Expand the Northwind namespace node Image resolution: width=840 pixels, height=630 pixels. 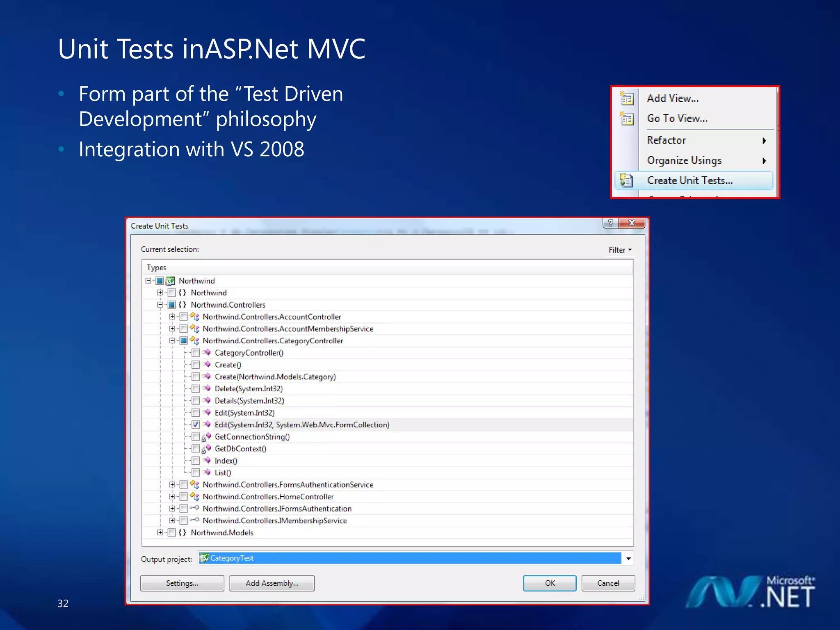(x=160, y=292)
